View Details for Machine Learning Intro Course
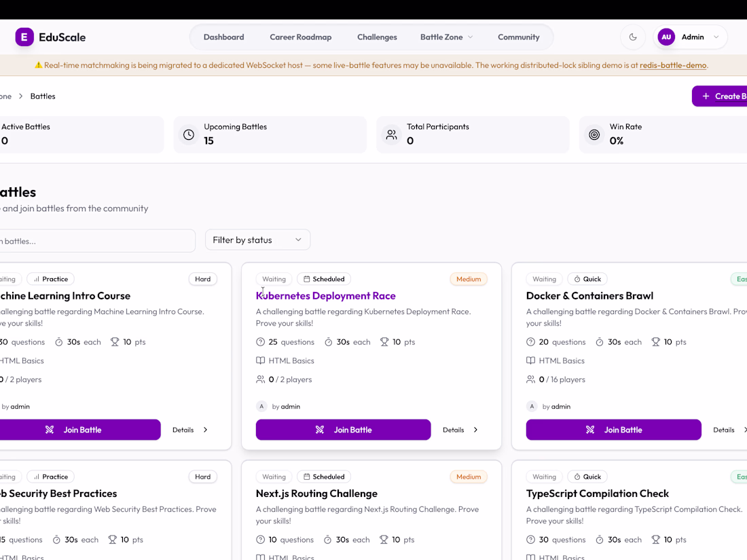747x560 pixels. point(190,430)
